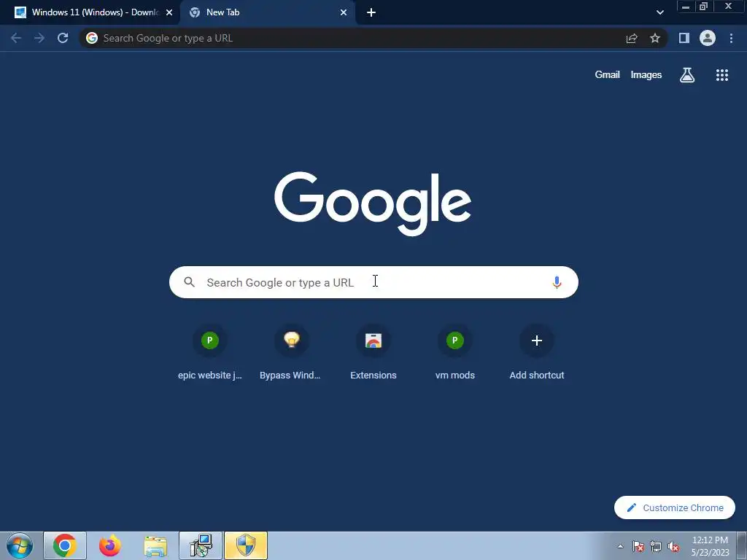Select the New Tab tab
The width and height of the screenshot is (747, 560).
(x=267, y=12)
